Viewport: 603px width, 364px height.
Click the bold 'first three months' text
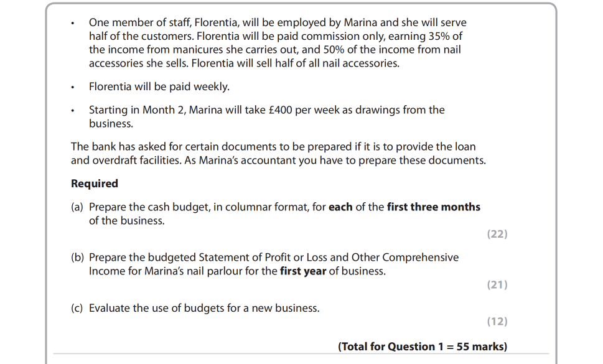(433, 207)
